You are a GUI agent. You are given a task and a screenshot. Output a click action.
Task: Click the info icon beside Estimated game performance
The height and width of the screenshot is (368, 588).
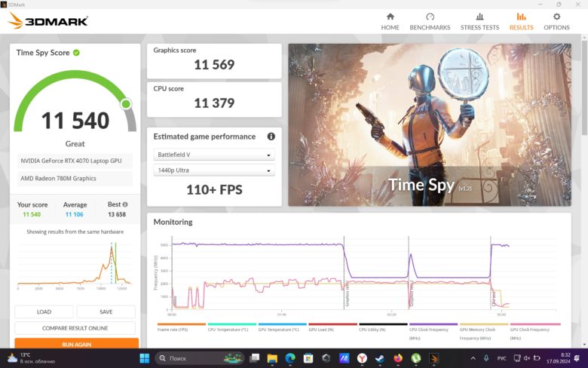click(271, 136)
